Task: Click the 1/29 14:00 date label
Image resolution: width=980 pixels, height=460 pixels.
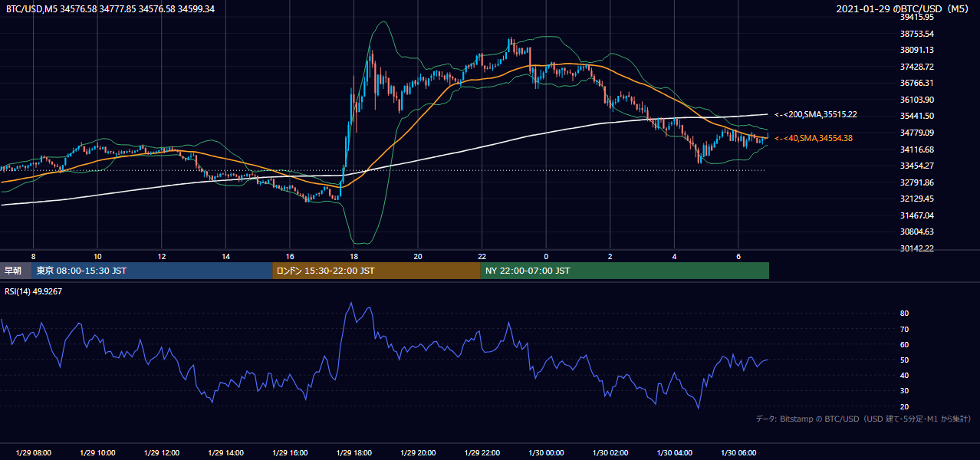Action: pos(225,452)
